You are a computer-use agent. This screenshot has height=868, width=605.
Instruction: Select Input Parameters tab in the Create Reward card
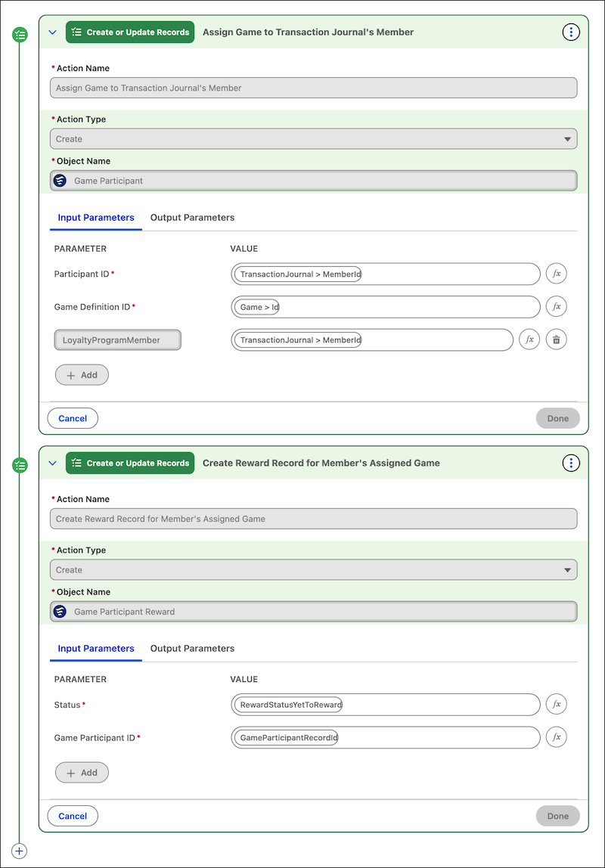click(96, 648)
